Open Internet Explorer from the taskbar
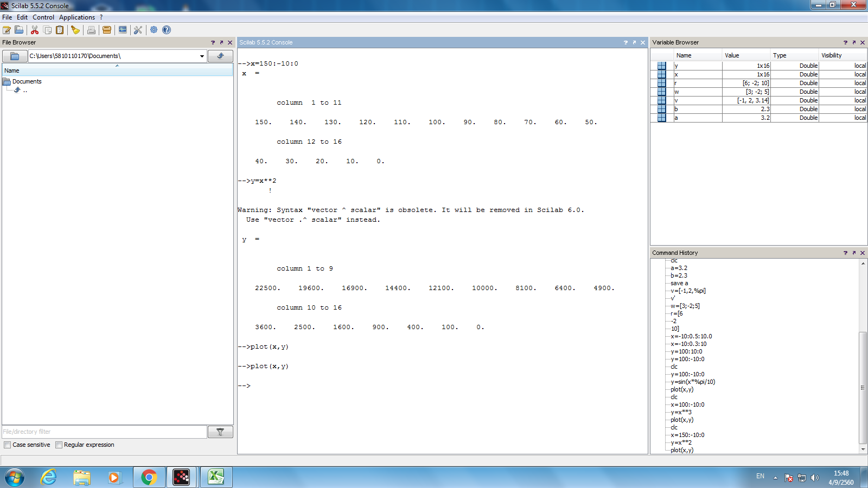The width and height of the screenshot is (868, 488). [x=49, y=477]
